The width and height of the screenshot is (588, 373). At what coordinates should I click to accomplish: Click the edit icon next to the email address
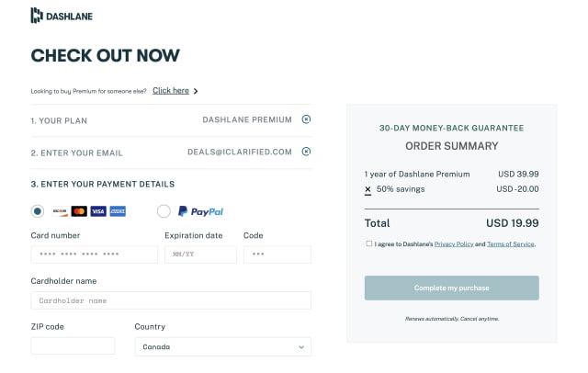point(306,152)
